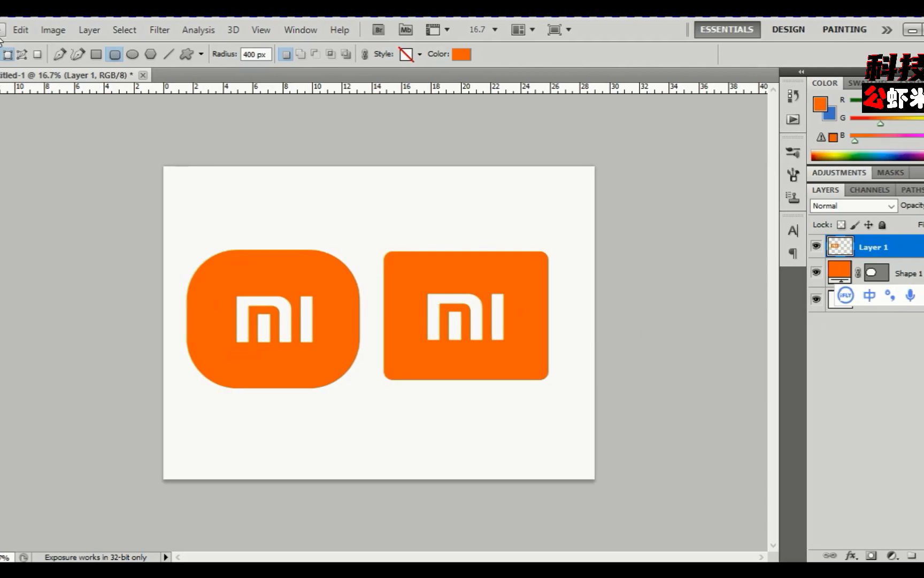
Task: Select the Pen tool in the options bar
Action: click(x=59, y=54)
